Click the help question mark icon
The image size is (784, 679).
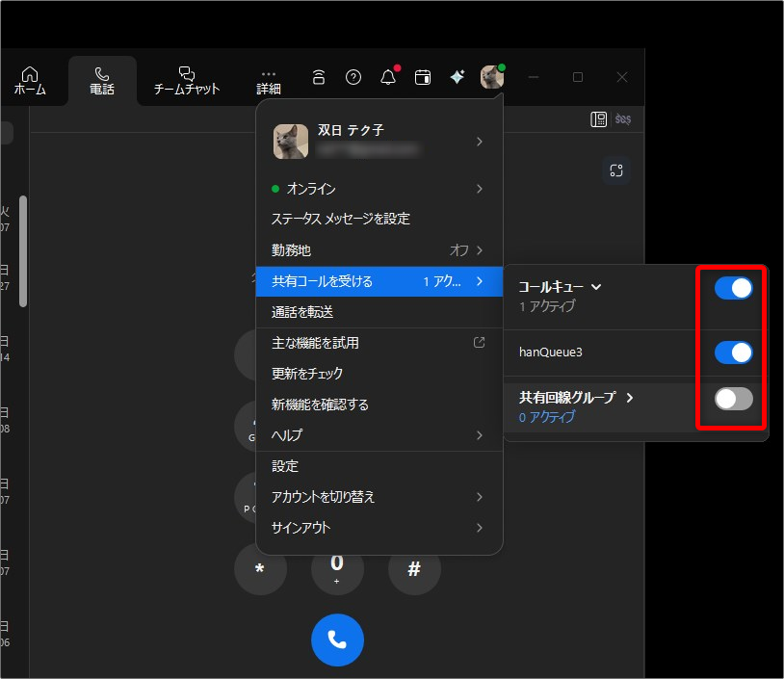pos(353,77)
